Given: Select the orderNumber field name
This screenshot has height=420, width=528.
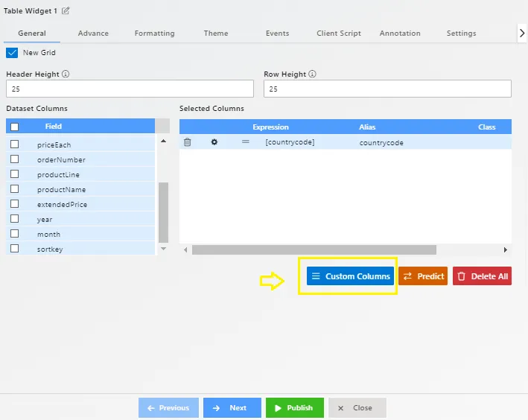Looking at the screenshot, I should [61, 159].
